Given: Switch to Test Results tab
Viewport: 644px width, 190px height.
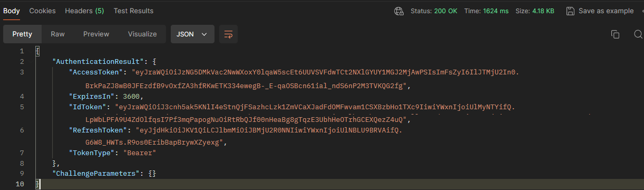Looking at the screenshot, I should [133, 11].
